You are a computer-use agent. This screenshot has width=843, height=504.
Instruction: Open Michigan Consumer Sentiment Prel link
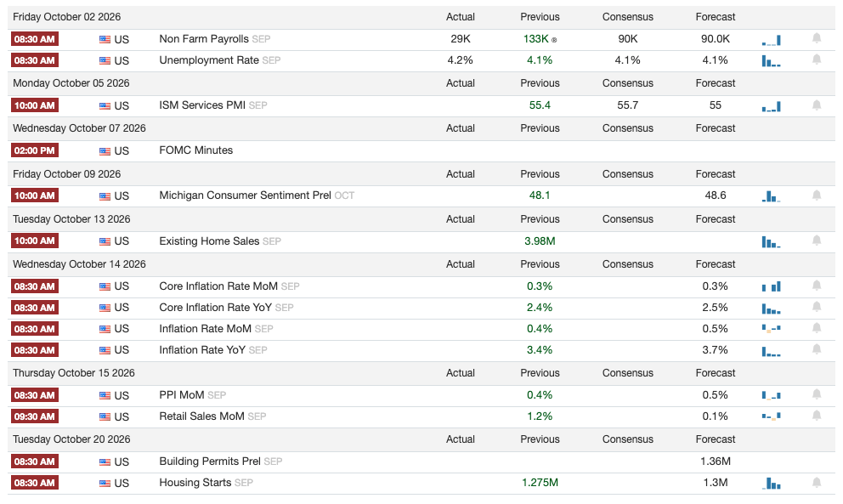245,195
